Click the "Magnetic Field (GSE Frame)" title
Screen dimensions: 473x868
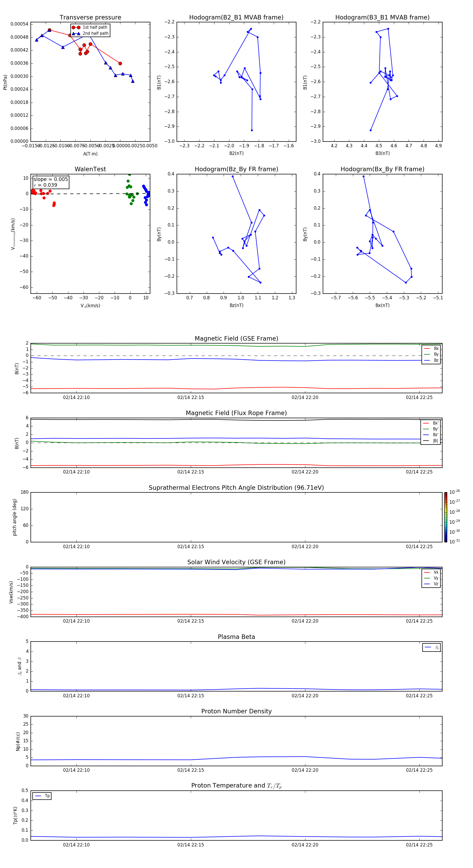[236, 339]
